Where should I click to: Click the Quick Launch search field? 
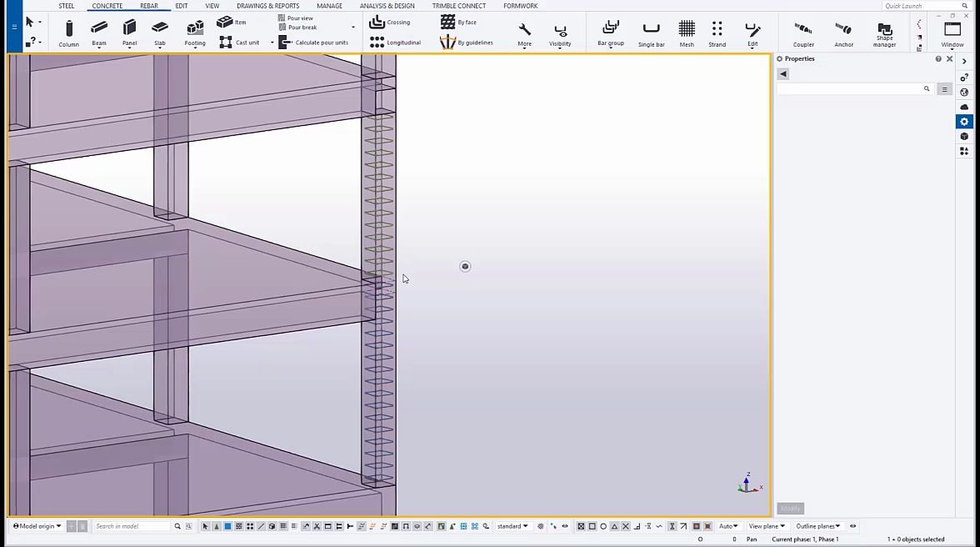coord(925,6)
